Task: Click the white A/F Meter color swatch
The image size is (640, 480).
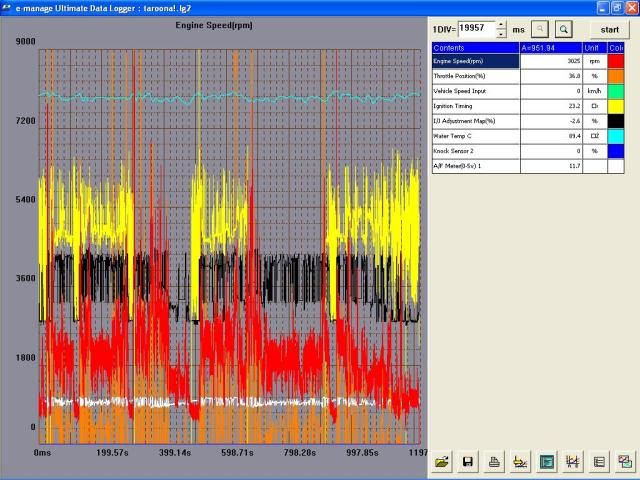Action: click(x=616, y=166)
